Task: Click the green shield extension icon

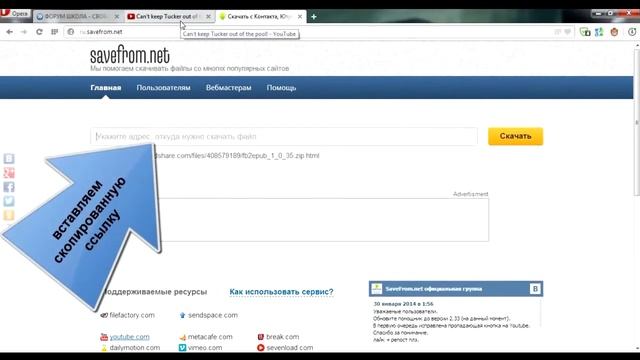Action: [585, 32]
